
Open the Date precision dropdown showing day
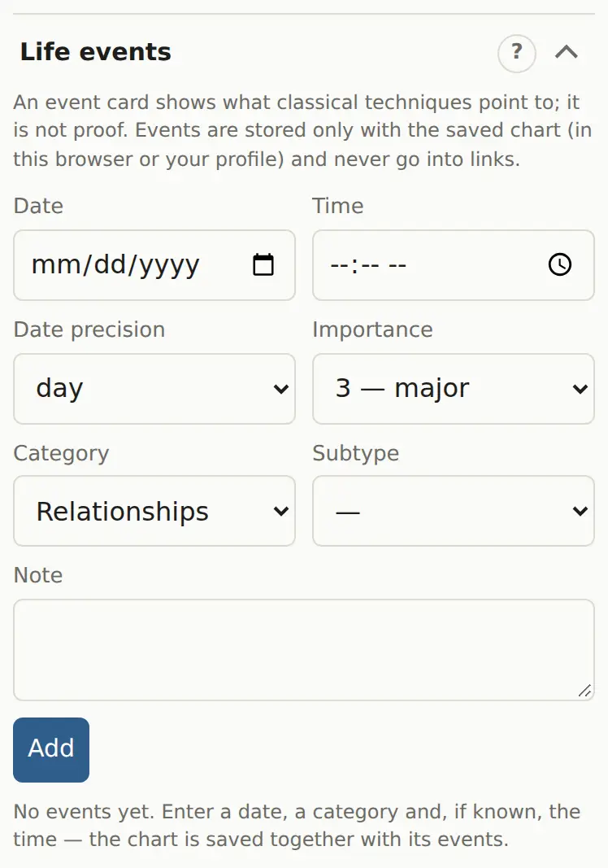point(154,389)
